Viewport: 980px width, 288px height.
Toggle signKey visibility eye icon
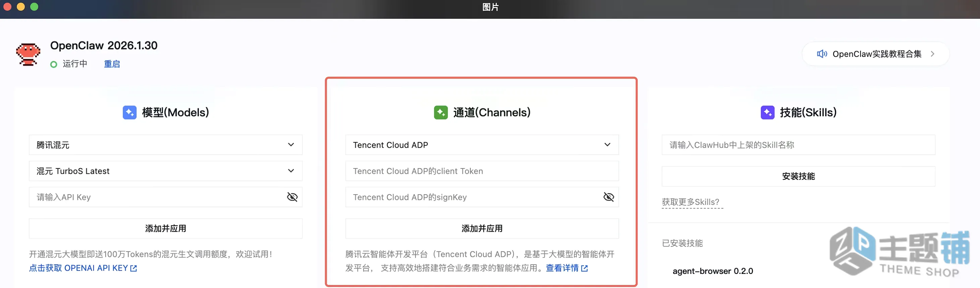609,197
